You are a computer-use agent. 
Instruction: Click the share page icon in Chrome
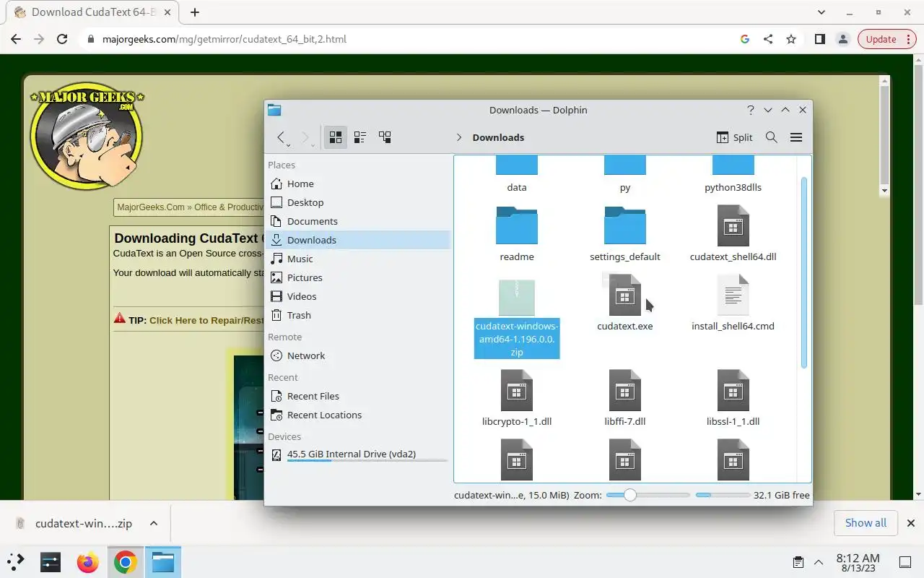768,39
